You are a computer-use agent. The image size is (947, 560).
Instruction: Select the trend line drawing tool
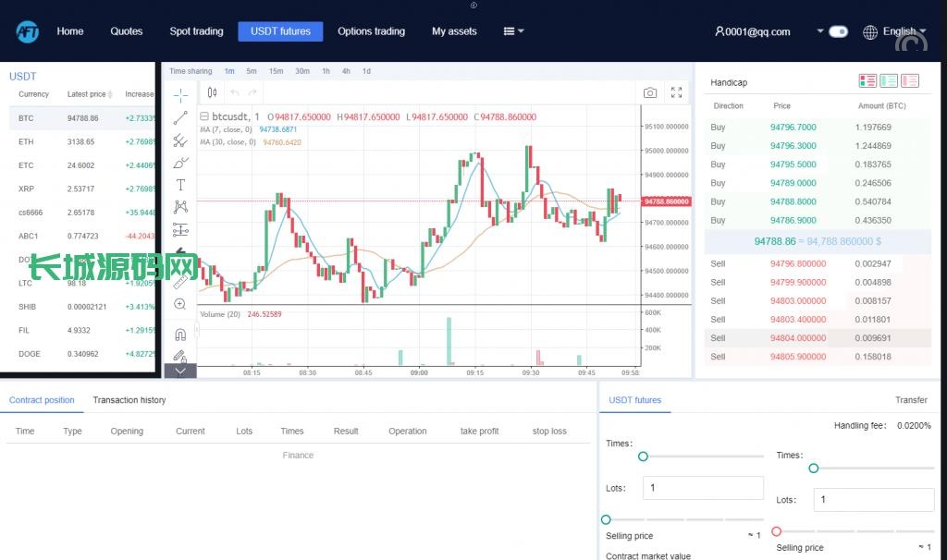[x=180, y=117]
